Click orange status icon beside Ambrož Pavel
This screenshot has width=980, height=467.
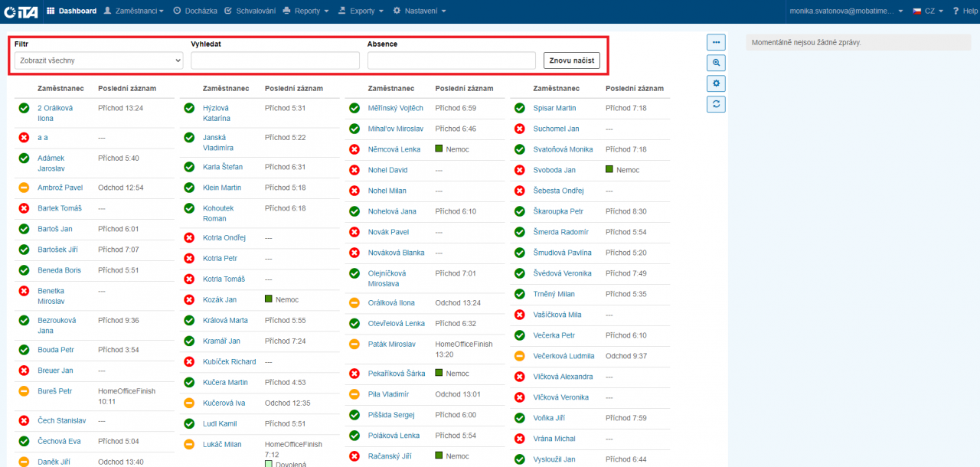tap(24, 188)
